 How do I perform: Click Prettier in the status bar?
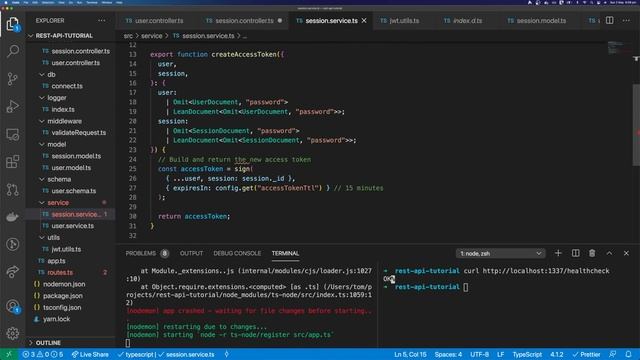(x=586, y=354)
